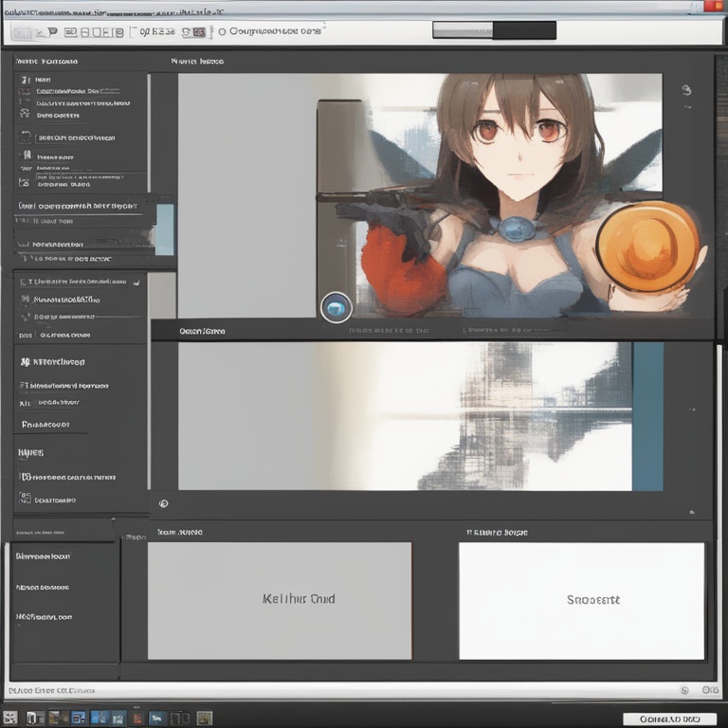
Task: Click the white document icon beside the start button
Action: tap(35, 719)
